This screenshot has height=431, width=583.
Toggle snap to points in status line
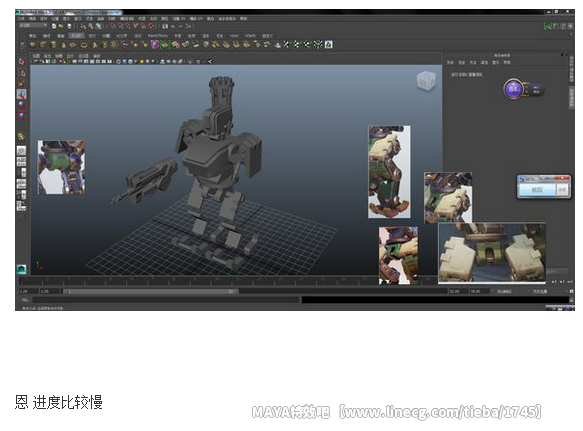(128, 26)
